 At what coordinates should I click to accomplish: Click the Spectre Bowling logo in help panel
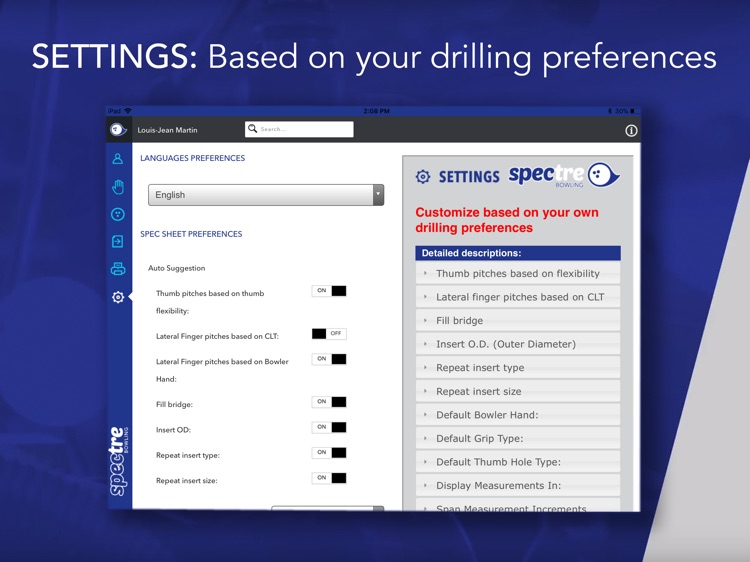click(564, 175)
